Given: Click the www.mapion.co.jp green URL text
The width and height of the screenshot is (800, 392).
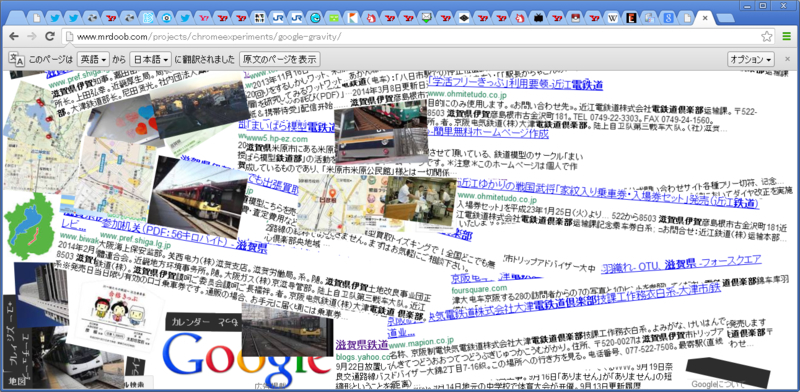Looking at the screenshot, I should 420,340.
